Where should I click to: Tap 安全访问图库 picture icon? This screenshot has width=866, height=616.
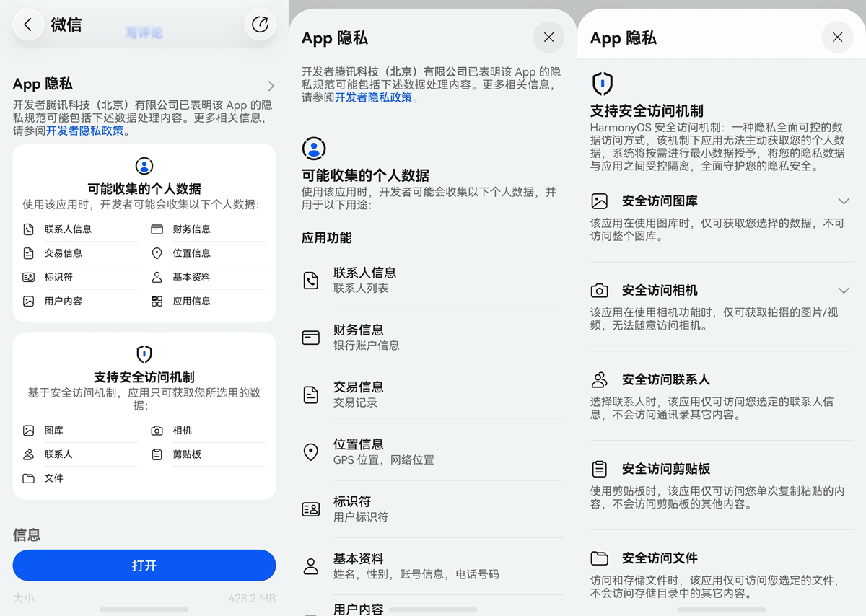click(599, 201)
